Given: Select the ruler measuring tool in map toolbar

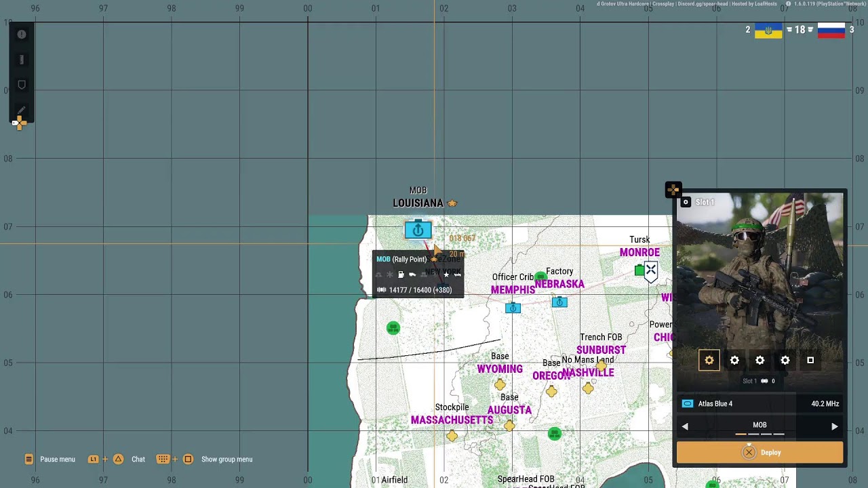Looking at the screenshot, I should point(22,60).
